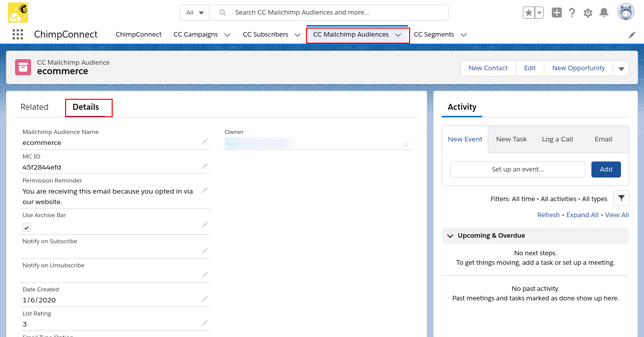
Task: Open the App Launcher grid icon
Action: pyautogui.click(x=18, y=35)
